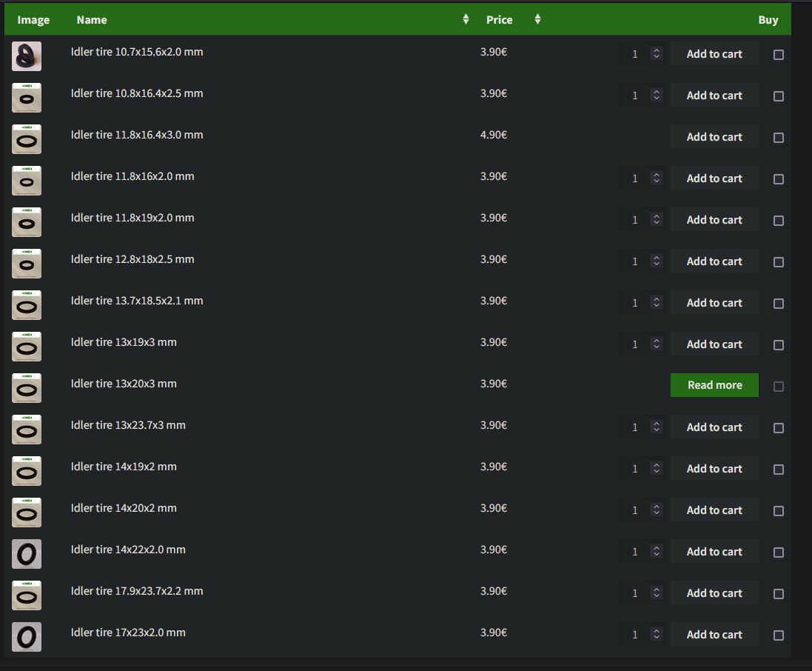Click the Buy column header
Viewport: 812px width, 671px height.
coord(768,20)
